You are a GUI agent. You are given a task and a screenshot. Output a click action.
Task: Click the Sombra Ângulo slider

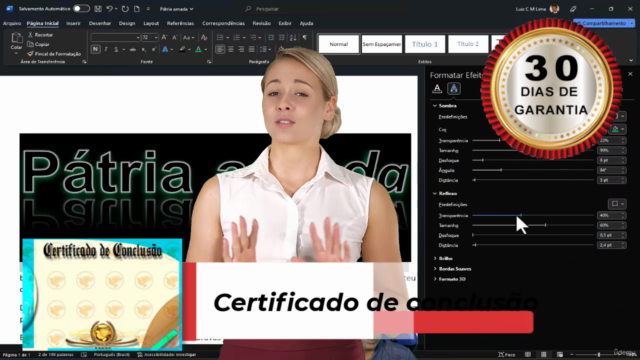tap(533, 170)
